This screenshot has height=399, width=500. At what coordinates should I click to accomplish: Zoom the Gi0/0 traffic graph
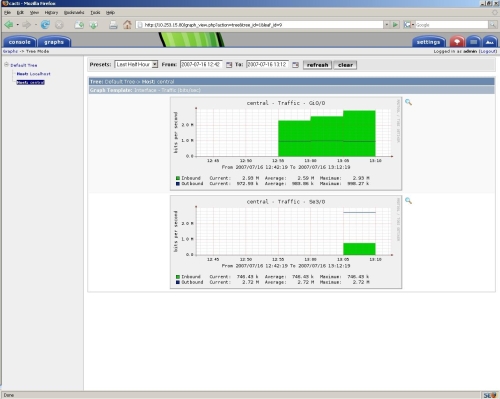click(x=408, y=102)
